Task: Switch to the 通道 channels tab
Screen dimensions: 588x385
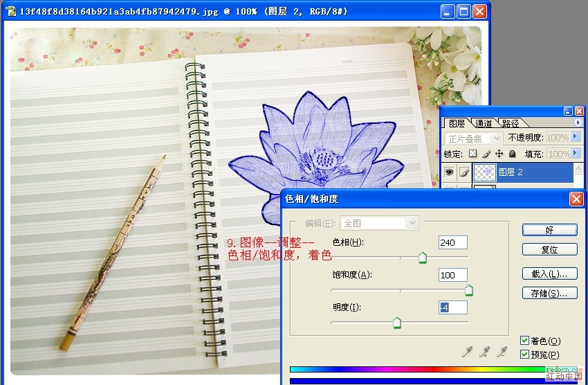Action: click(484, 123)
